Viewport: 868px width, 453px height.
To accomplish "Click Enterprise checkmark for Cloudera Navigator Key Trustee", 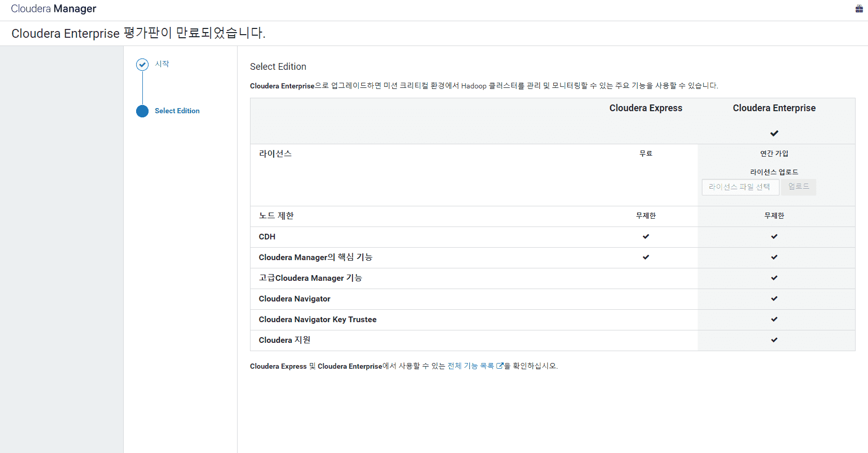I will pos(774,319).
